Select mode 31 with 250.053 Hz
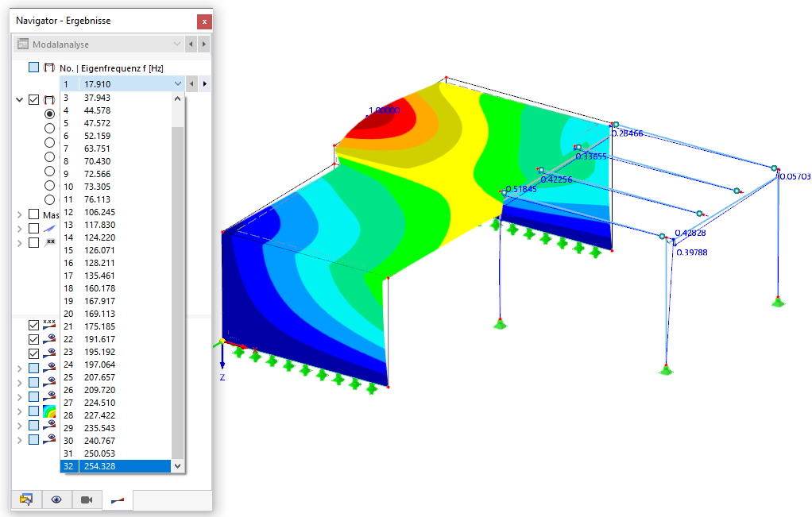Screen dimensions: 812x517 pyautogui.click(x=115, y=453)
